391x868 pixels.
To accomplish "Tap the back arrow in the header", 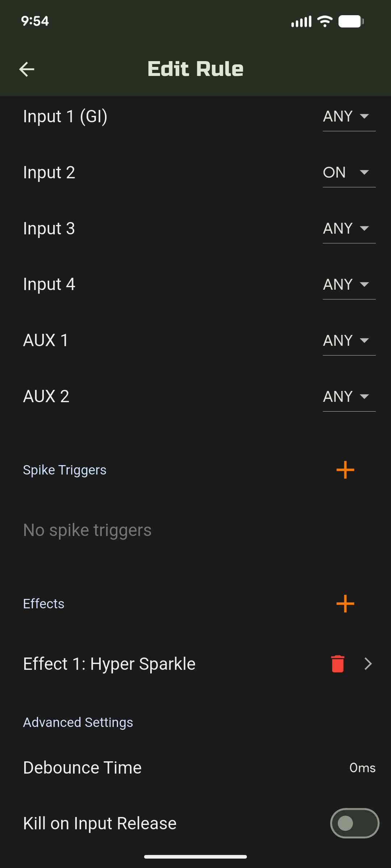I will pos(27,69).
